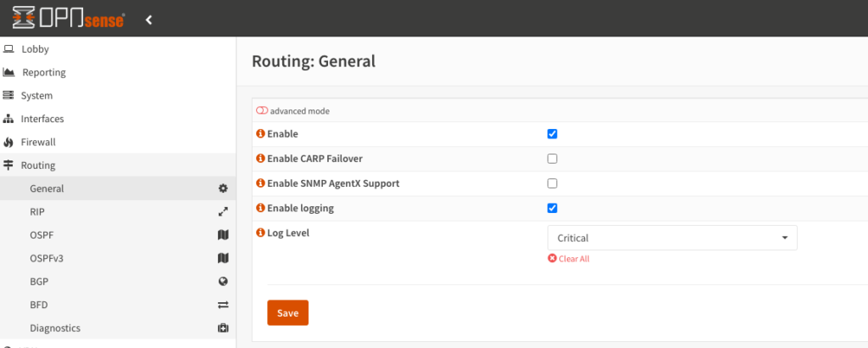This screenshot has width=868, height=348.
Task: Open the OSPFv3 routing page
Action: (47, 258)
